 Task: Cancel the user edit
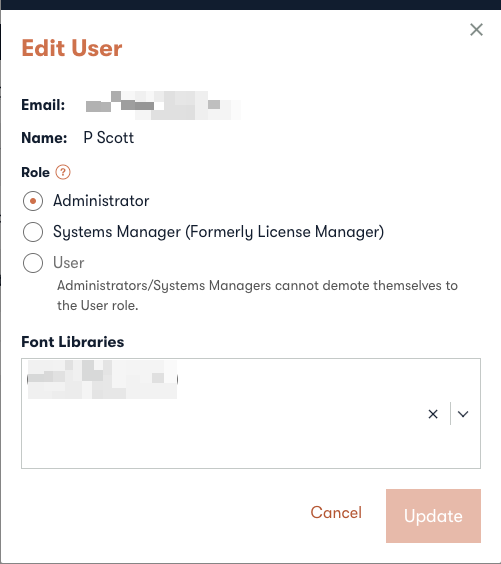pos(336,512)
